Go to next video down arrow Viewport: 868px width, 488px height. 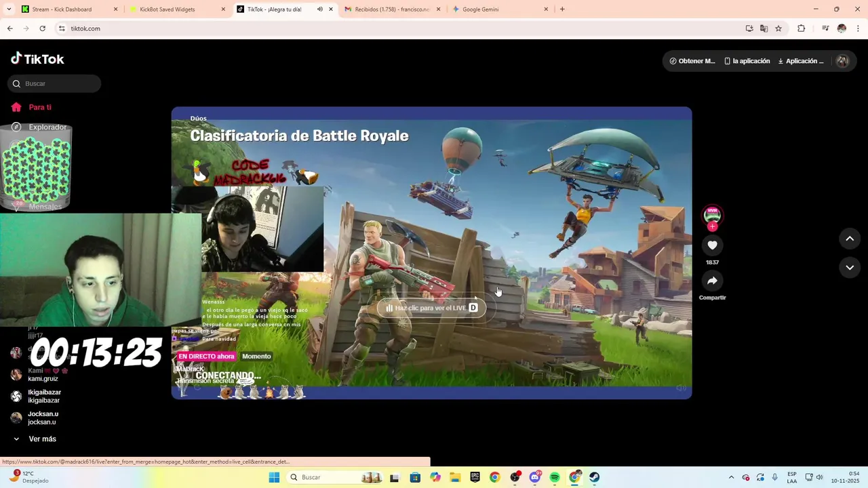pos(850,268)
